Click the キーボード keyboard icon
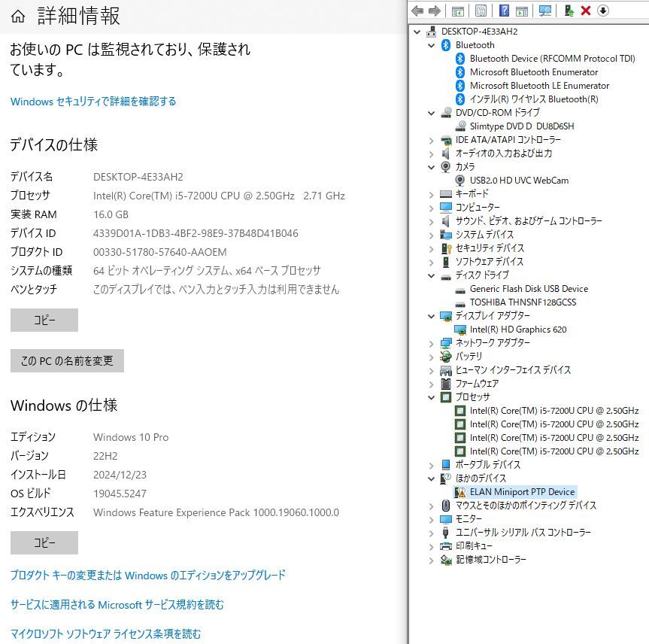Screen dimensions: 649x644 click(x=446, y=194)
